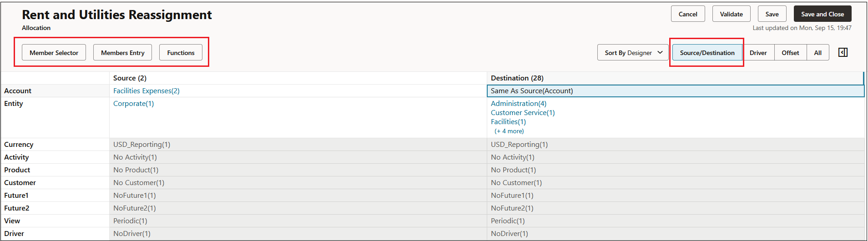Show the All view tab

[x=818, y=53]
